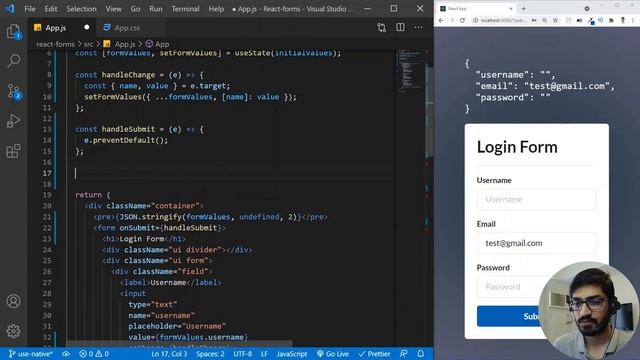
Task: Click the key password icon in address bar
Action: click(534, 20)
